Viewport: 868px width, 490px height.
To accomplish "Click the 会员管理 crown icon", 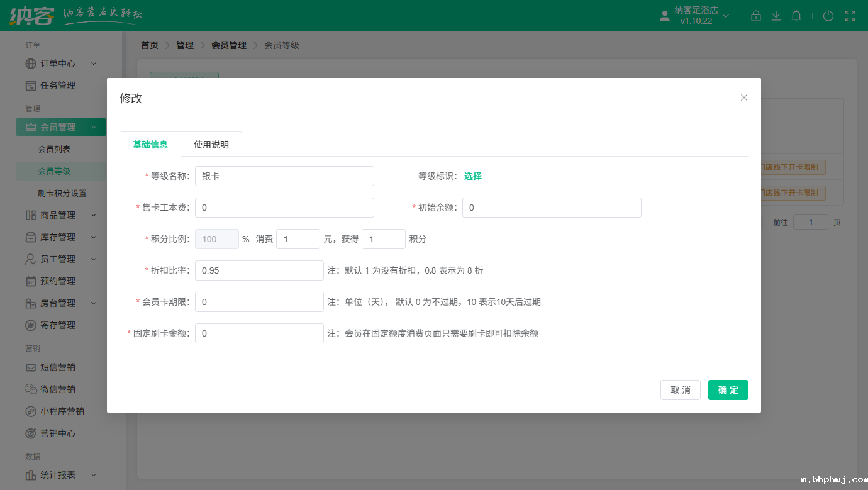I will 30,127.
